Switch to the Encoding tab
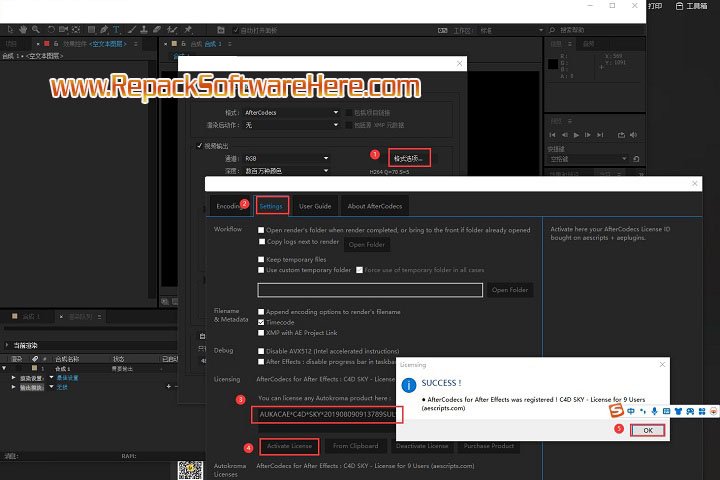This screenshot has height=480, width=720. point(230,206)
